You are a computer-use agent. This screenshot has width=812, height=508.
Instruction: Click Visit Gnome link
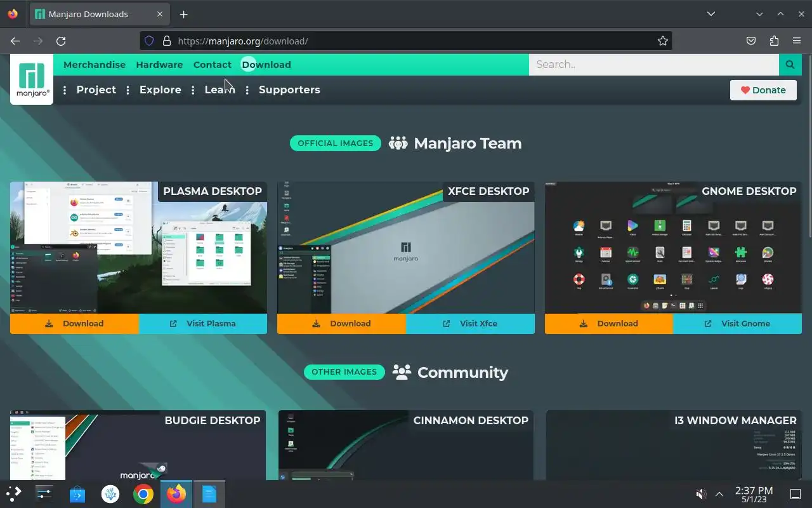(737, 323)
